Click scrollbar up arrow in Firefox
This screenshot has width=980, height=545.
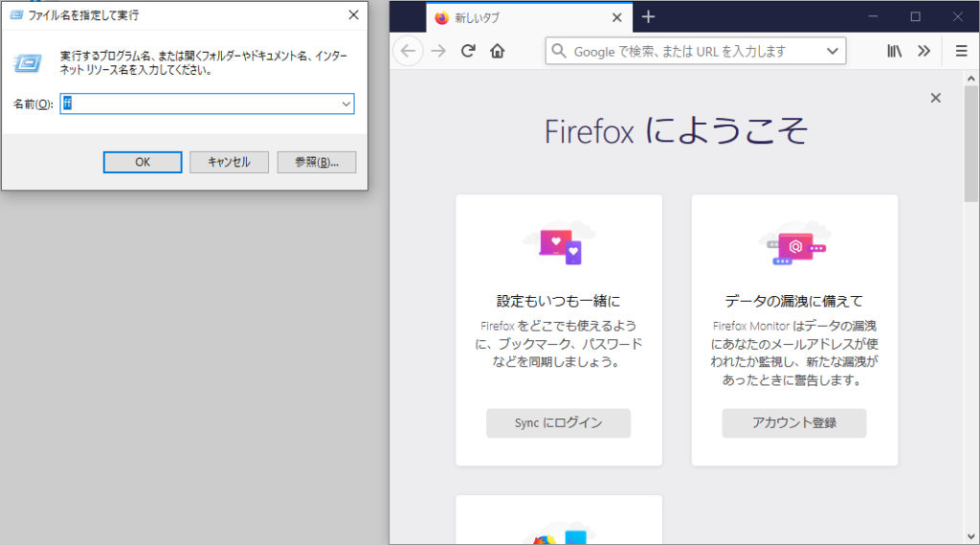point(970,79)
